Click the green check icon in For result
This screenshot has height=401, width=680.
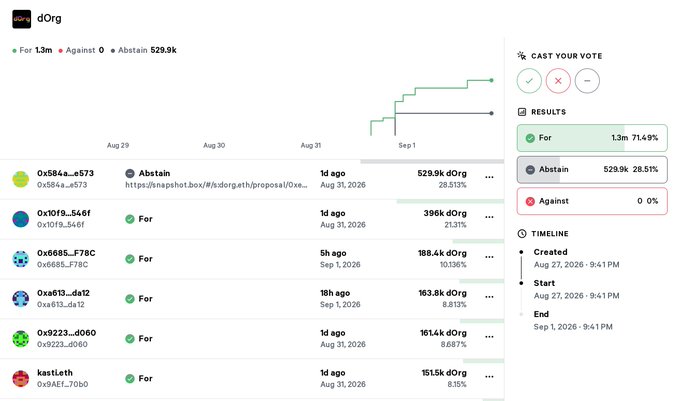tap(530, 138)
